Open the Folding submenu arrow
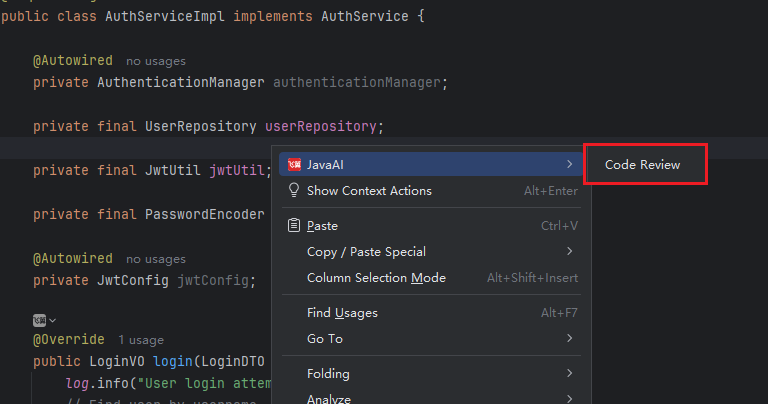 coord(570,374)
